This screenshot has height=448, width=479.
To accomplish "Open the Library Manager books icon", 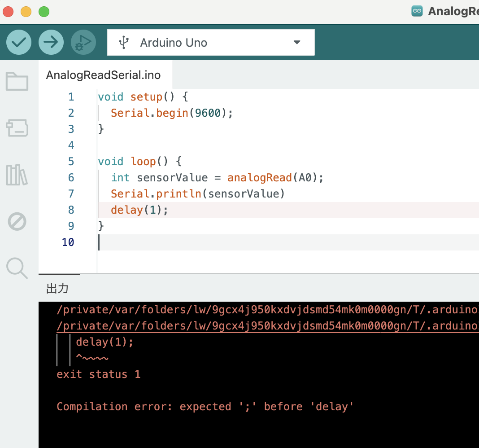I will [x=17, y=175].
